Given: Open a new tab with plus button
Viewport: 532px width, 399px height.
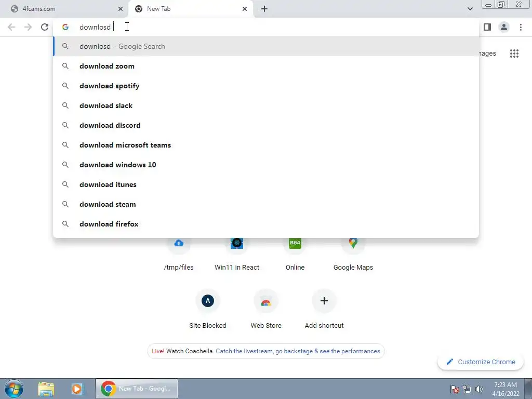Looking at the screenshot, I should 264,9.
